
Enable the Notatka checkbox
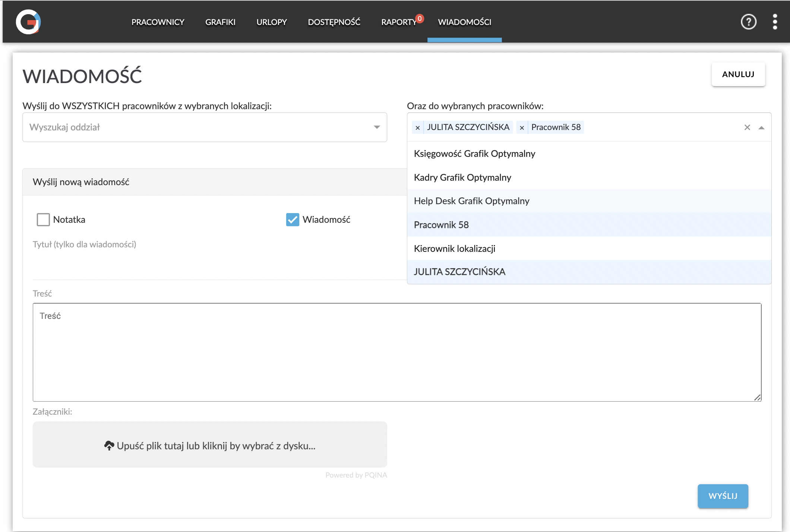pos(43,219)
